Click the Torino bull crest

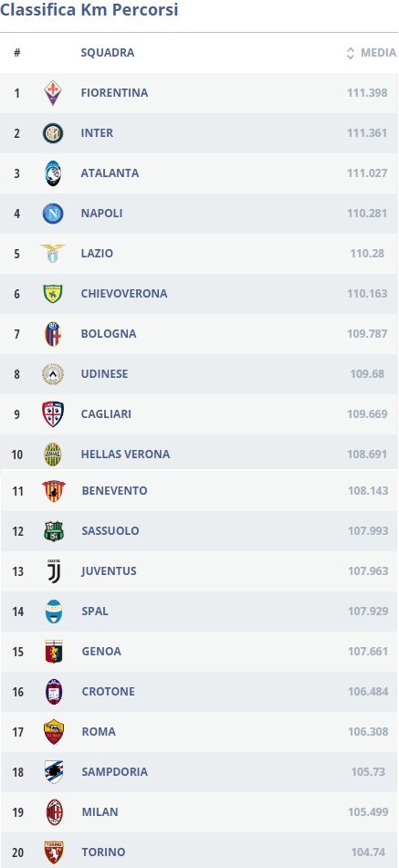(54, 852)
